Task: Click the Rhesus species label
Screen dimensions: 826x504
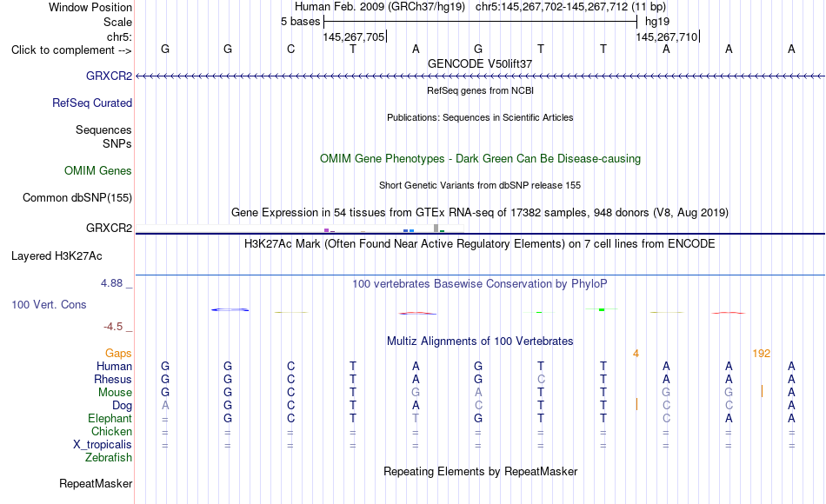Action: pos(113,379)
